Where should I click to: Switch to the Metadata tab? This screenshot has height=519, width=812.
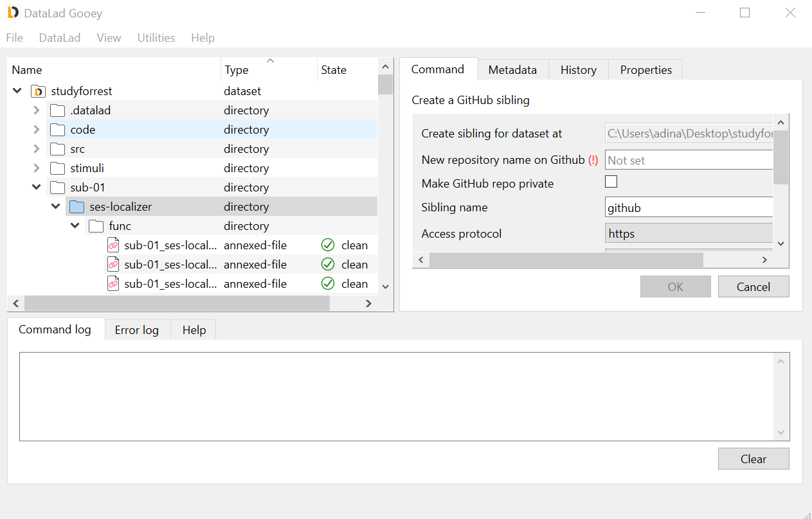pos(512,70)
